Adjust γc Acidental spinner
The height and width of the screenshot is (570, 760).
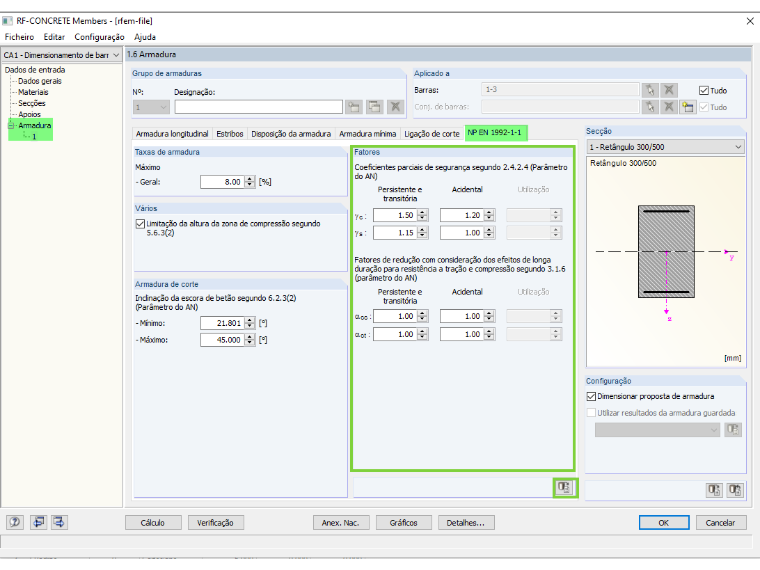click(x=490, y=215)
